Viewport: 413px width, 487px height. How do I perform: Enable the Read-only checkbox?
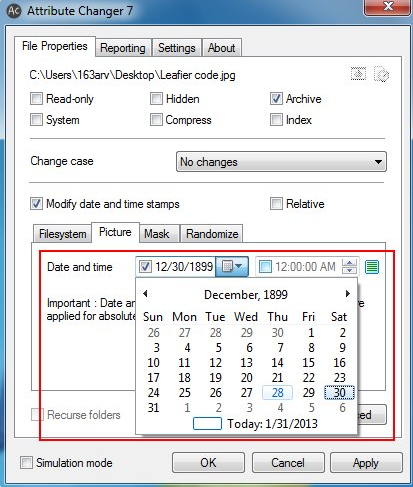tap(36, 99)
